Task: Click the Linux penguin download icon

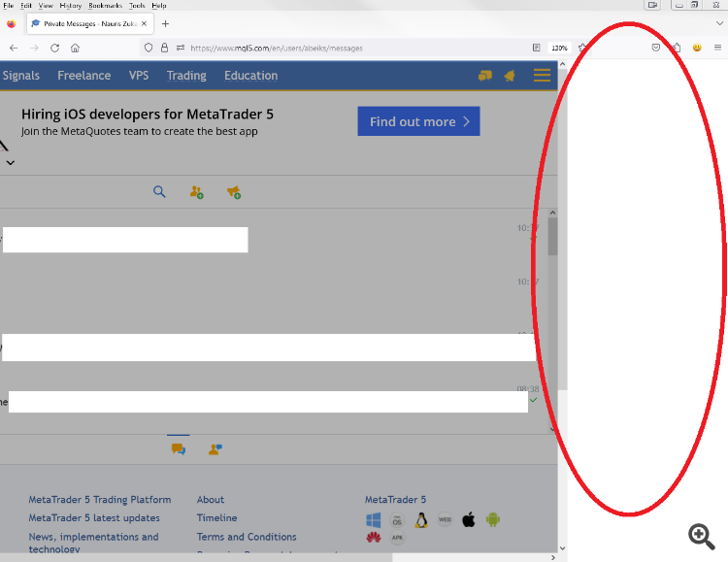Action: [421, 519]
